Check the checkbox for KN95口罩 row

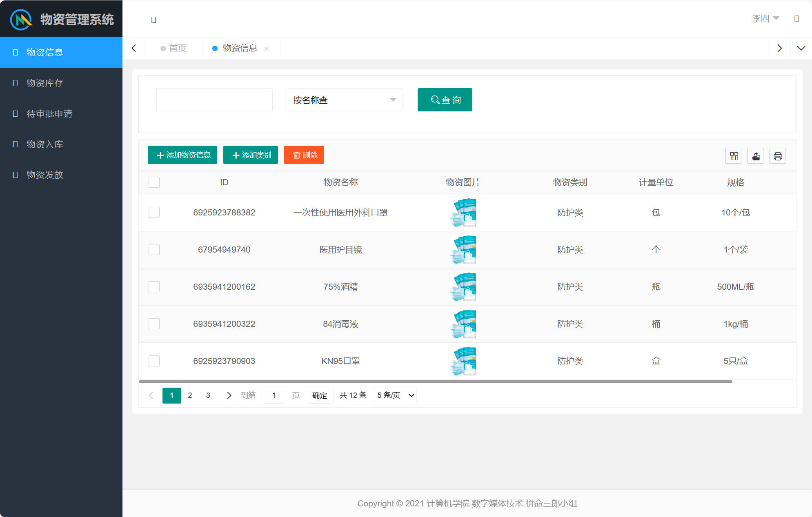coord(154,361)
